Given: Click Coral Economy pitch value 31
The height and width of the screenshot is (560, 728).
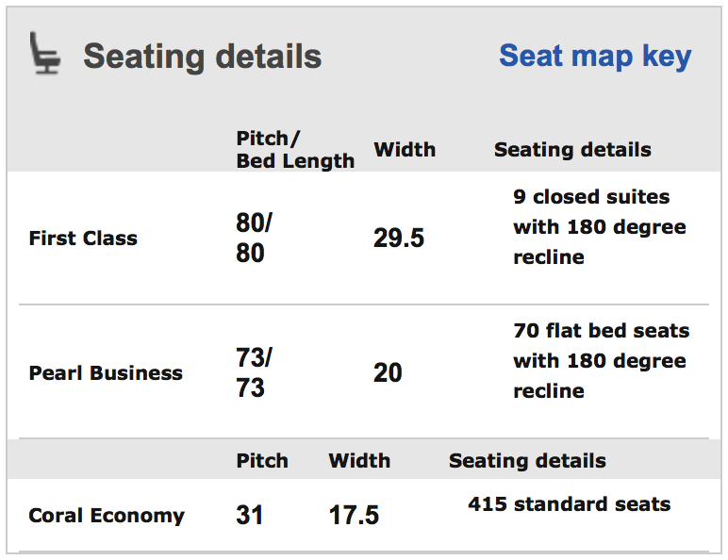Looking at the screenshot, I should tap(249, 516).
